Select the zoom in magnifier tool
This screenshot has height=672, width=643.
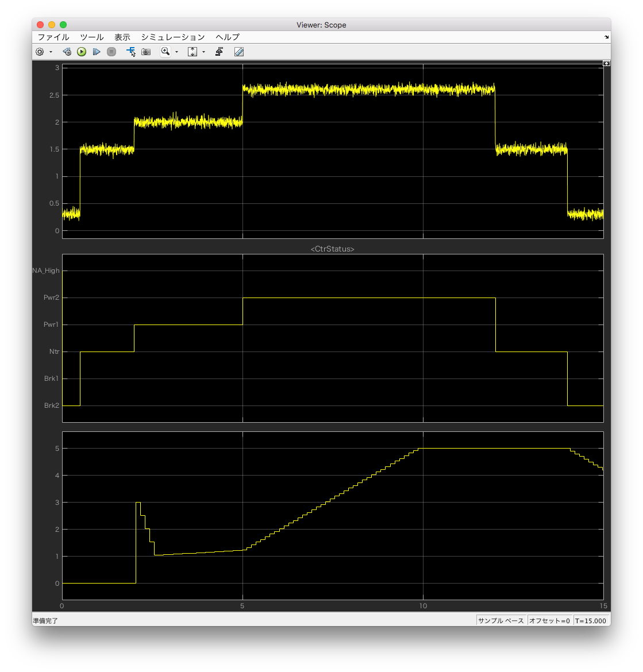pyautogui.click(x=165, y=52)
